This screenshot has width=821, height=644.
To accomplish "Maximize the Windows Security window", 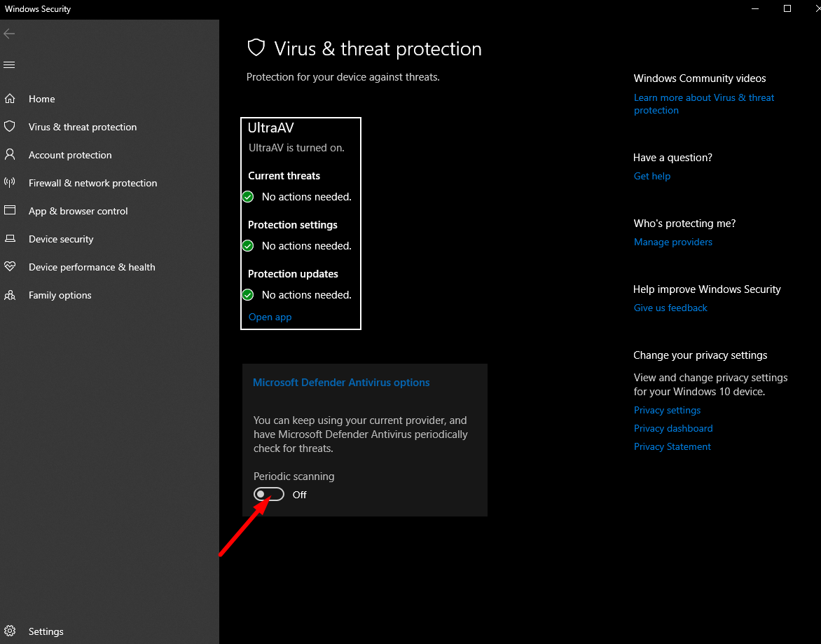I will 787,8.
